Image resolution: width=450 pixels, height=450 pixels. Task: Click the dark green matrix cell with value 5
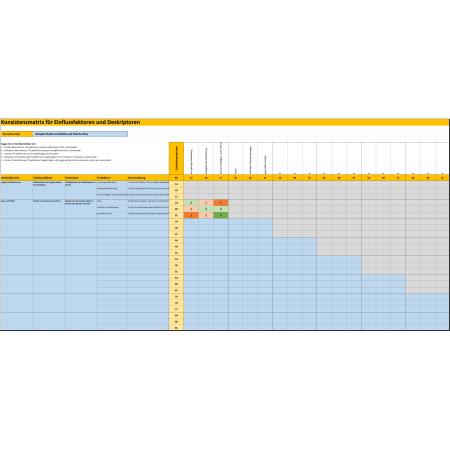click(221, 215)
